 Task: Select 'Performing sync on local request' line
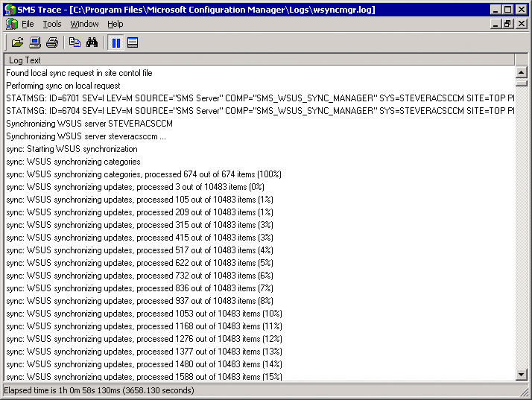(259, 86)
